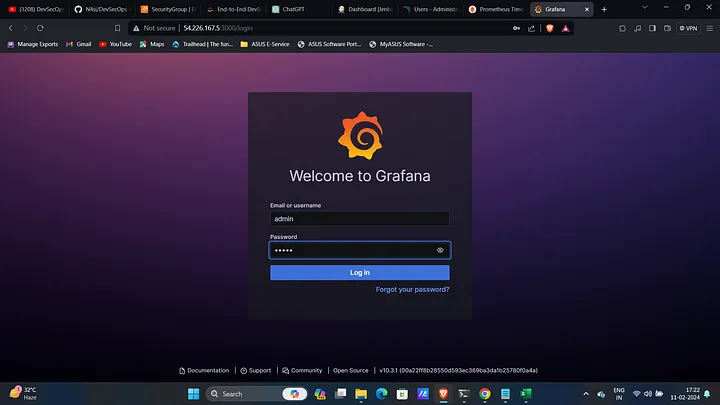Viewport: 720px width, 405px height.
Task: Open the Trailhead bookmark
Action: [202, 44]
